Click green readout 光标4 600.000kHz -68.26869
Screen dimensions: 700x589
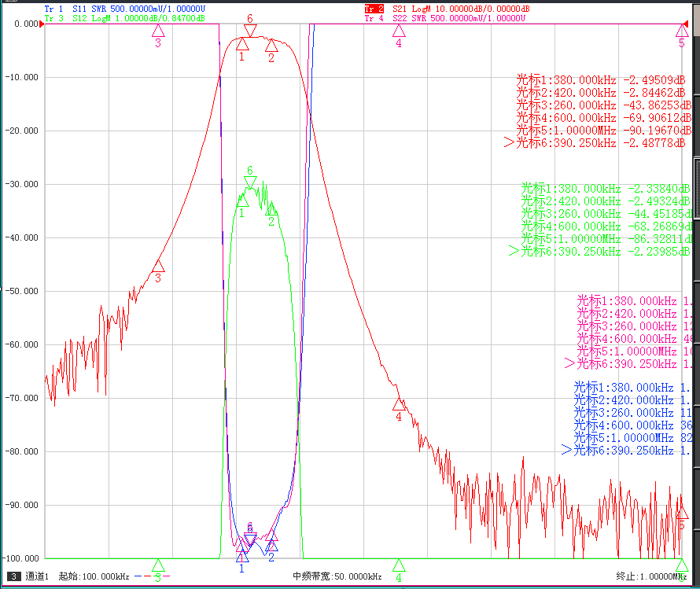pyautogui.click(x=606, y=226)
